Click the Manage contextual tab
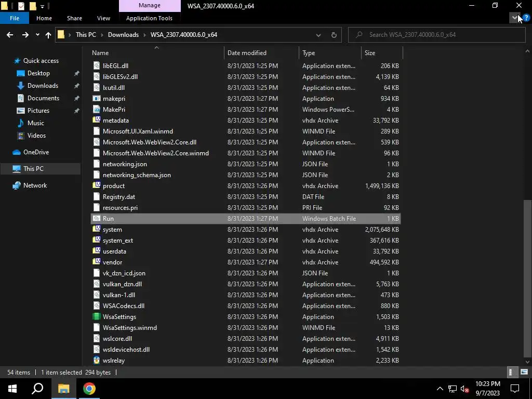 (150, 5)
